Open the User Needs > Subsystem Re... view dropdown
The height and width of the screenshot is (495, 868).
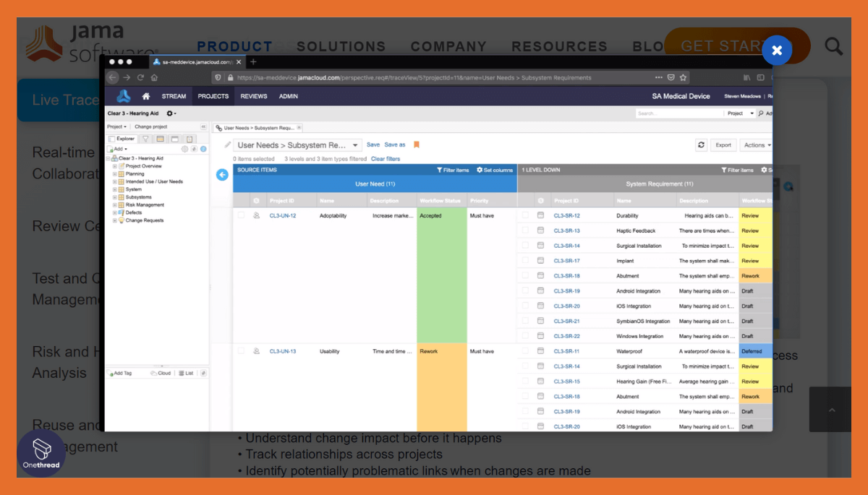point(354,145)
